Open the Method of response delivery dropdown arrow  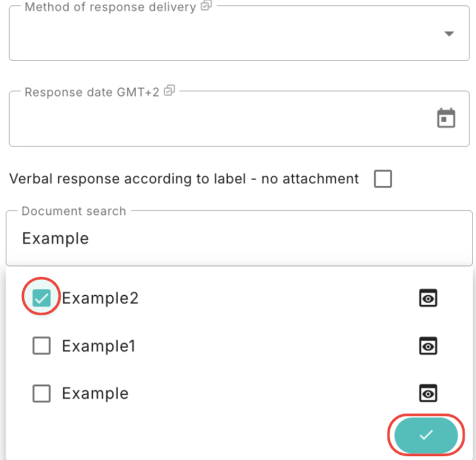[449, 33]
